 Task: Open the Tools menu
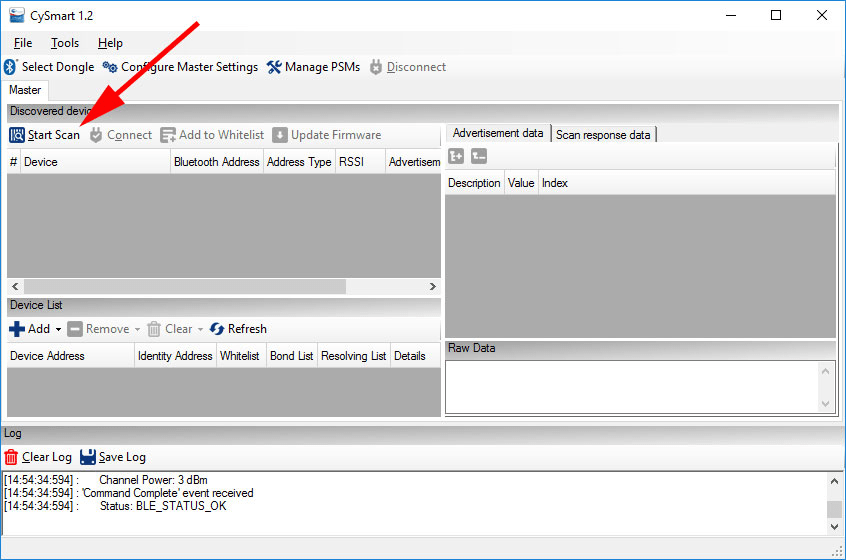pos(65,43)
